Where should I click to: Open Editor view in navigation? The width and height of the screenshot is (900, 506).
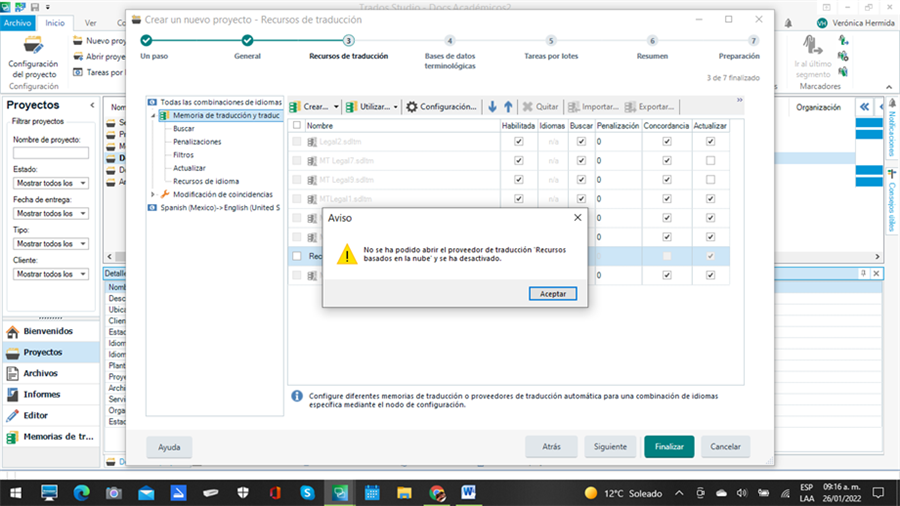51,415
